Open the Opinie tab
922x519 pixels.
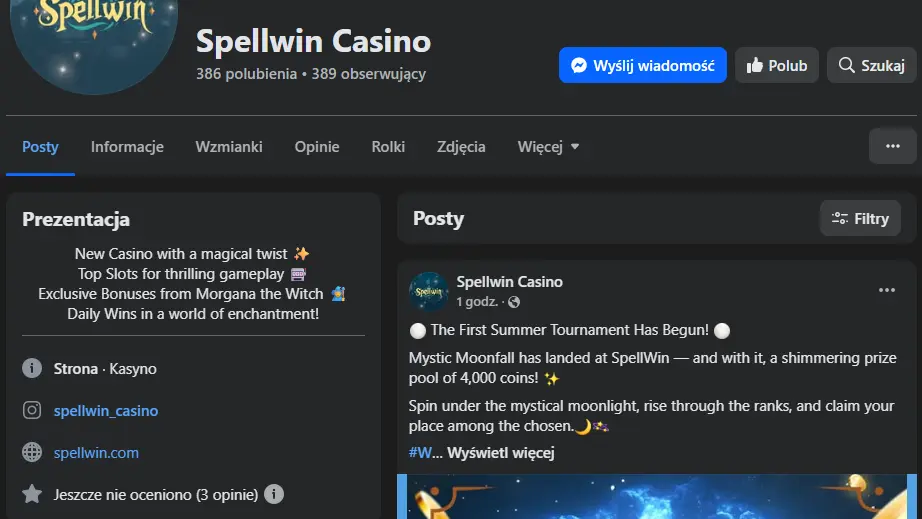pos(317,146)
